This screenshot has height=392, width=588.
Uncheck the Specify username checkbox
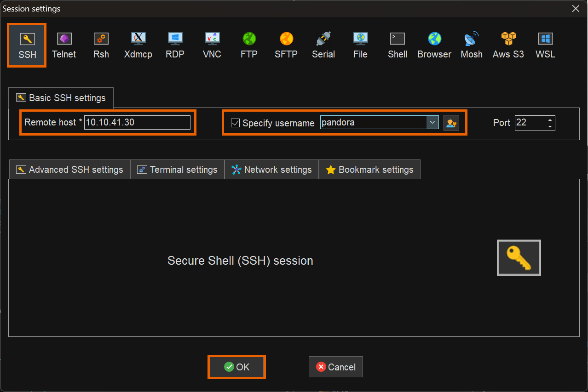tap(235, 123)
